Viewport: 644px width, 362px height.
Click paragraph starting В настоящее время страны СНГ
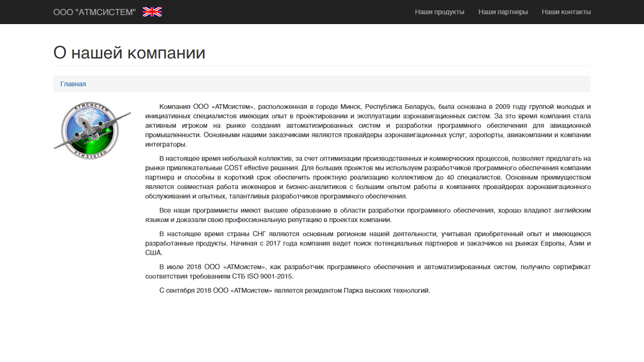(368, 243)
